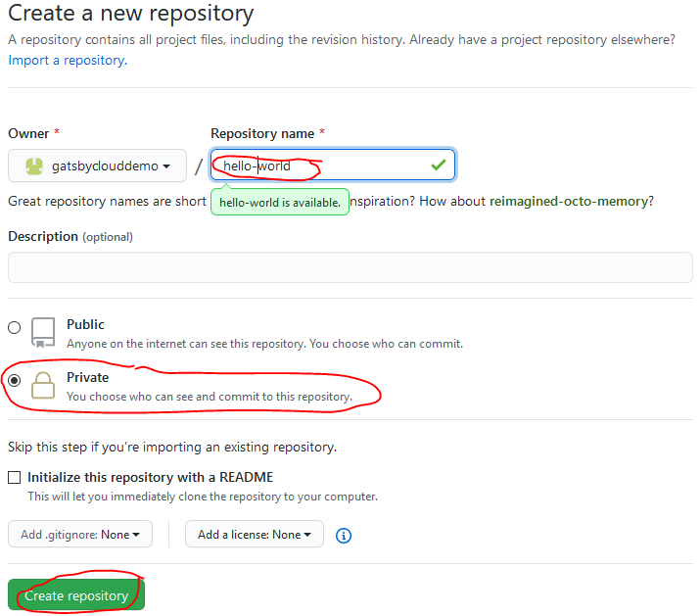Click the Public repository book icon
Image resolution: width=700 pixels, height=616 pixels.
[x=43, y=332]
